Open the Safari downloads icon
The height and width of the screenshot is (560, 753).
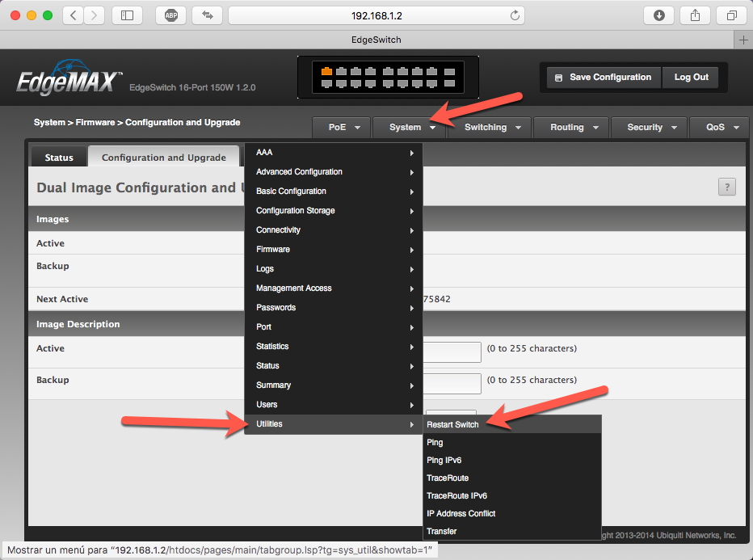[x=659, y=15]
